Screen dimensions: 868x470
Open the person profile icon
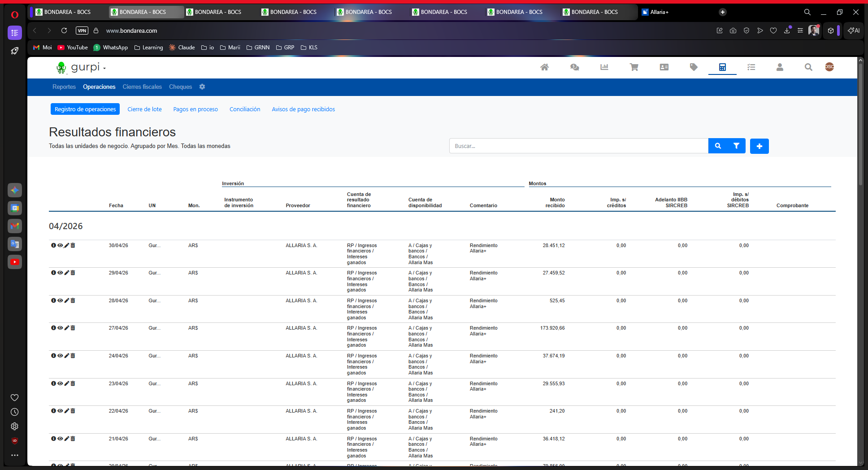tap(780, 67)
